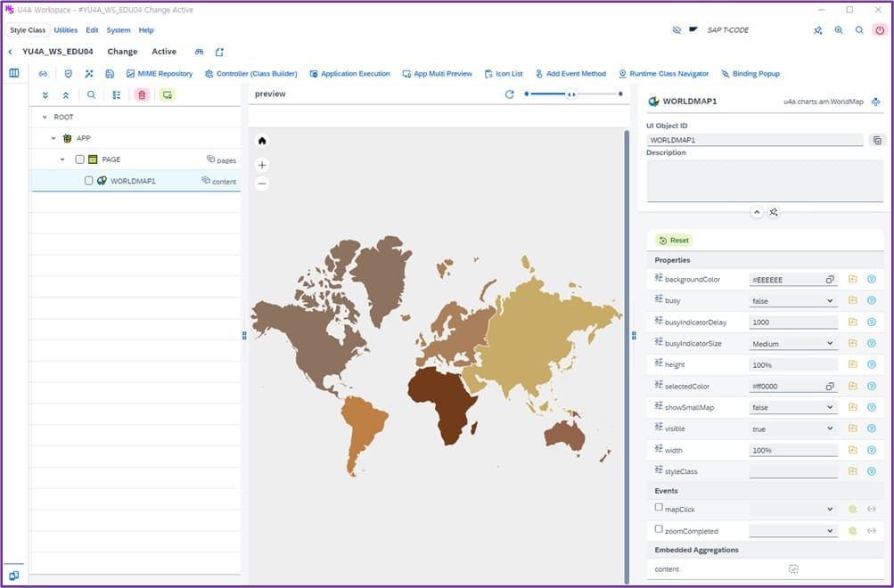This screenshot has height=588, width=894.
Task: Click the activate magic-wand icon in toolbar
Action: tap(89, 73)
